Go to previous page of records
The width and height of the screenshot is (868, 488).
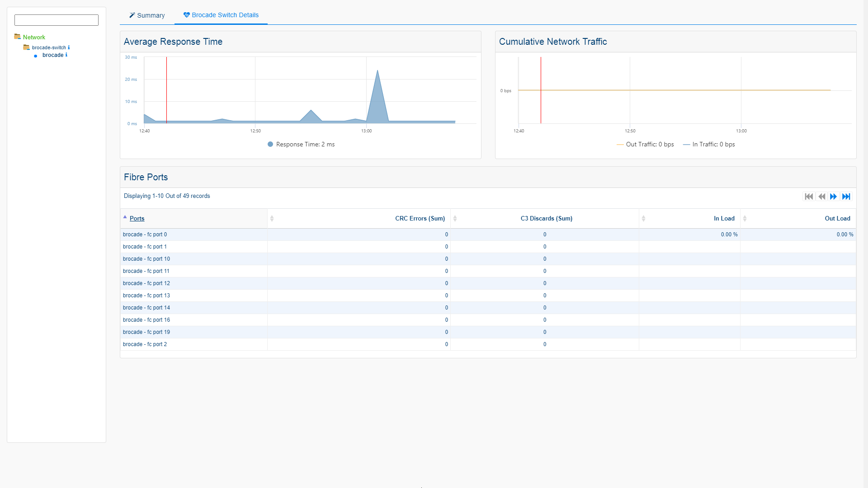(x=821, y=197)
